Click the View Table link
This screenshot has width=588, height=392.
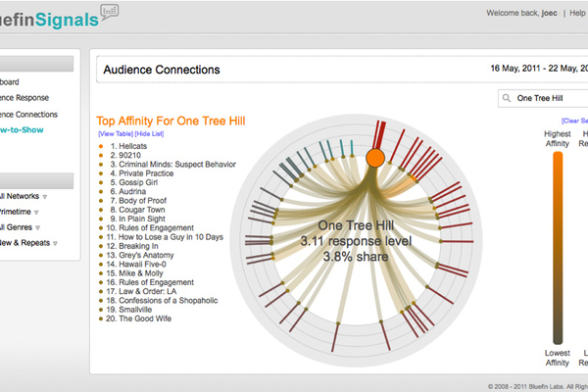[x=116, y=134]
